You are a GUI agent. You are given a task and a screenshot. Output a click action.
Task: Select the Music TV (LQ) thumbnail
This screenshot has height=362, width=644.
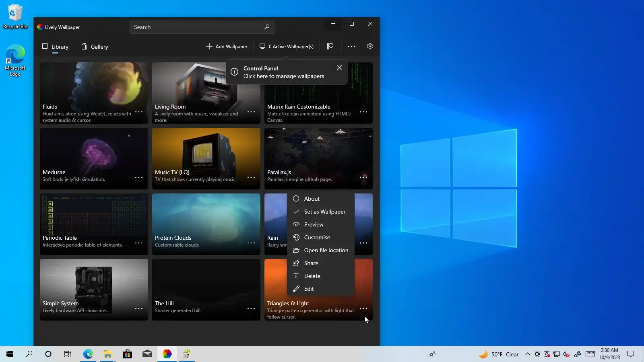pyautogui.click(x=206, y=158)
